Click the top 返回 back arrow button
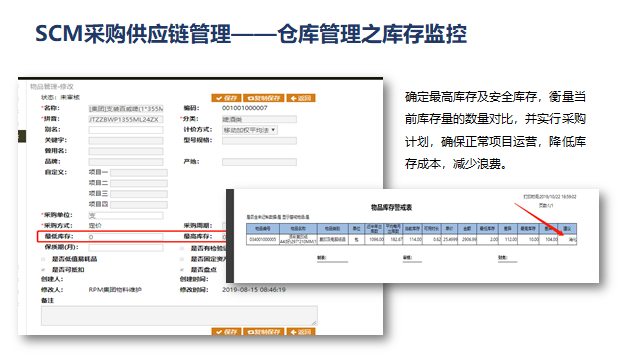This screenshot has width=640, height=360. [301, 98]
